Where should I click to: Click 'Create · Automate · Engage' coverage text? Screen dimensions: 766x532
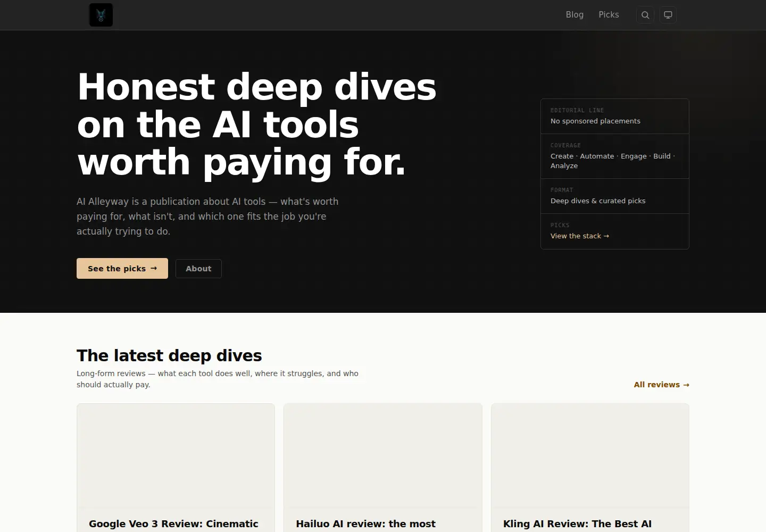[x=613, y=161]
